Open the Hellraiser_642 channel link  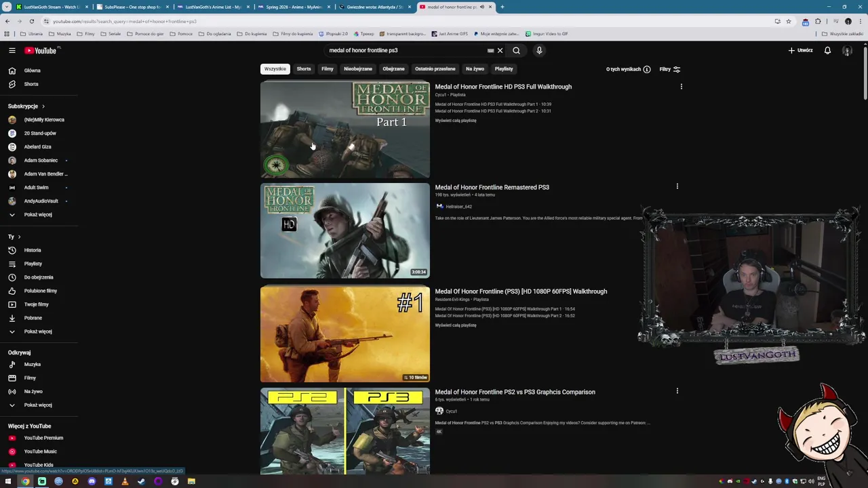point(458,207)
